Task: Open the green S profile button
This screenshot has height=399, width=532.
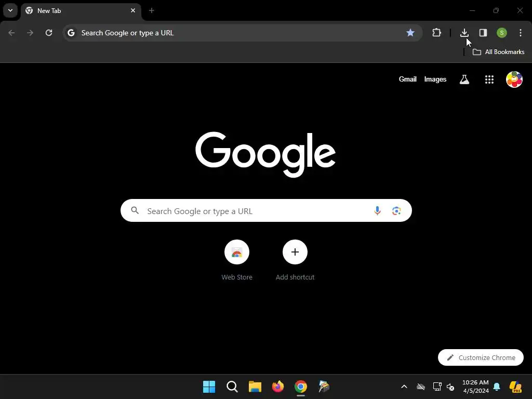Action: [502, 33]
